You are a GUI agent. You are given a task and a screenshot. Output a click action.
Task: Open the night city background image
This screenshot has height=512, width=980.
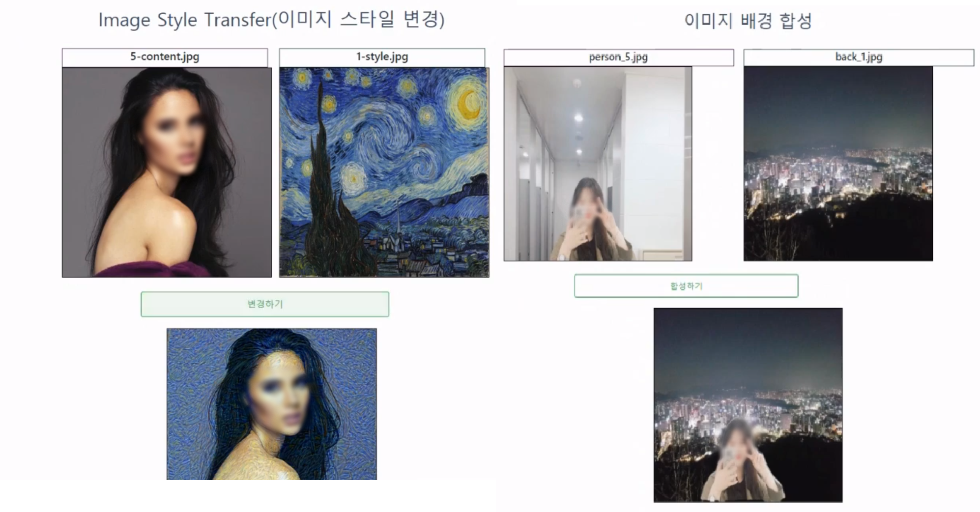(x=838, y=164)
